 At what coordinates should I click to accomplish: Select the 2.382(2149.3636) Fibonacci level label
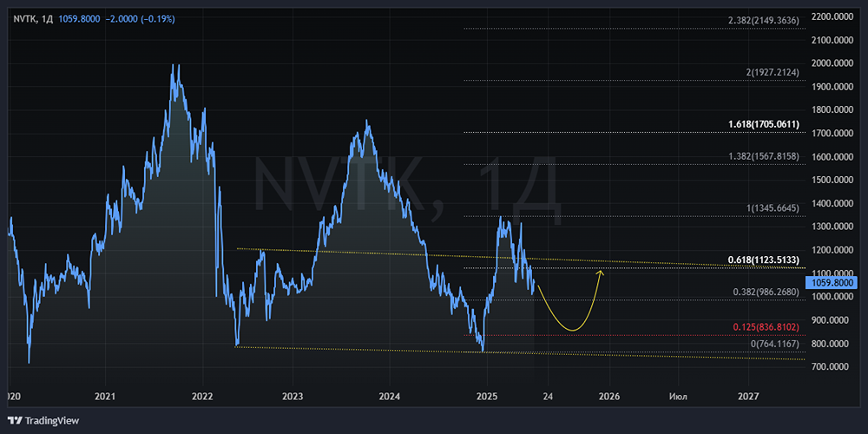(x=764, y=21)
